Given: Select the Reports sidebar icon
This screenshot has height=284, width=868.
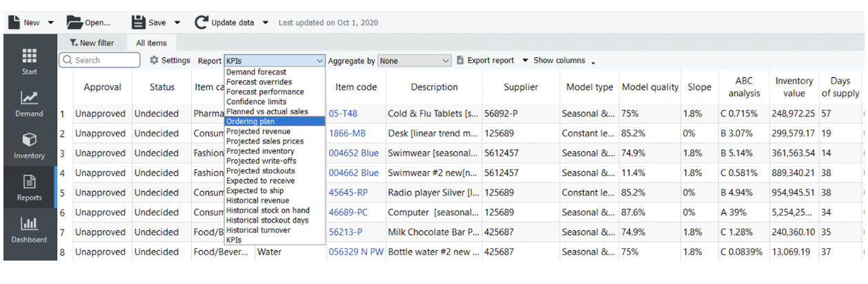Looking at the screenshot, I should tap(29, 187).
